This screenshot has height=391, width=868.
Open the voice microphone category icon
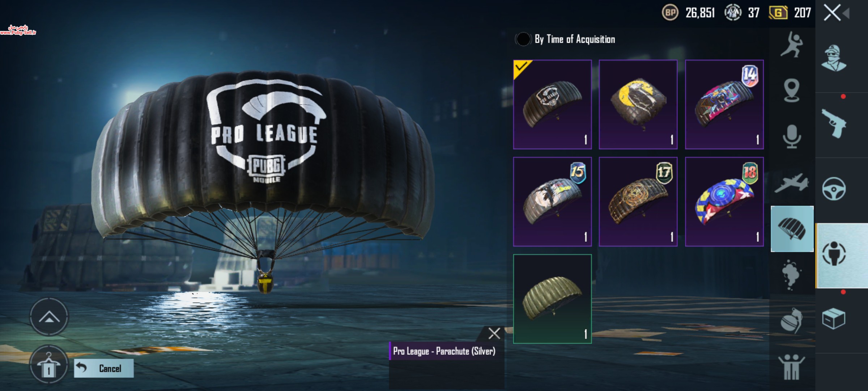[792, 136]
